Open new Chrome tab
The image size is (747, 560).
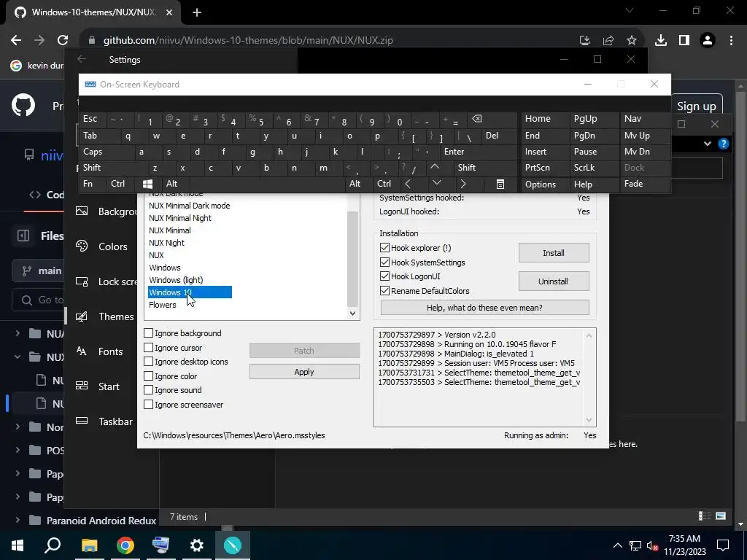point(197,12)
